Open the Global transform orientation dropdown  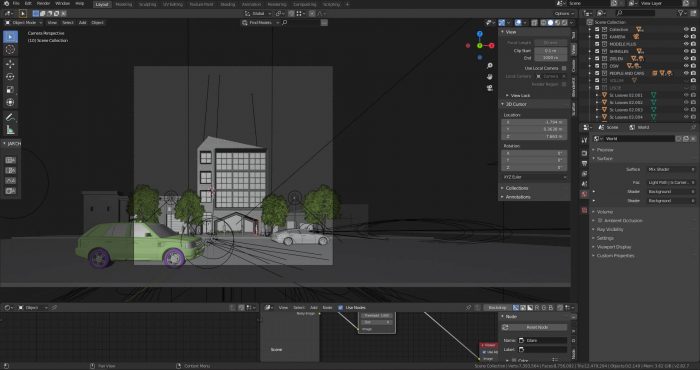(x=258, y=13)
